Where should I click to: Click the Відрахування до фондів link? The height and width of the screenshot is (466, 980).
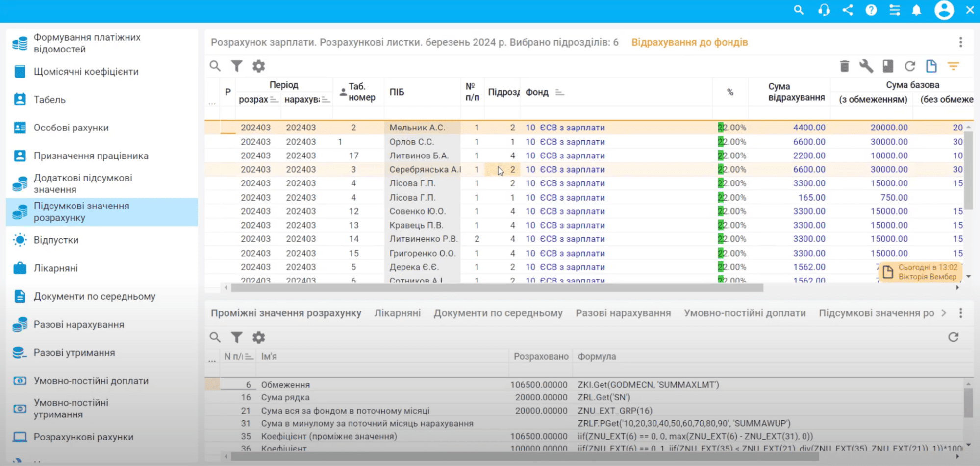coord(689,42)
